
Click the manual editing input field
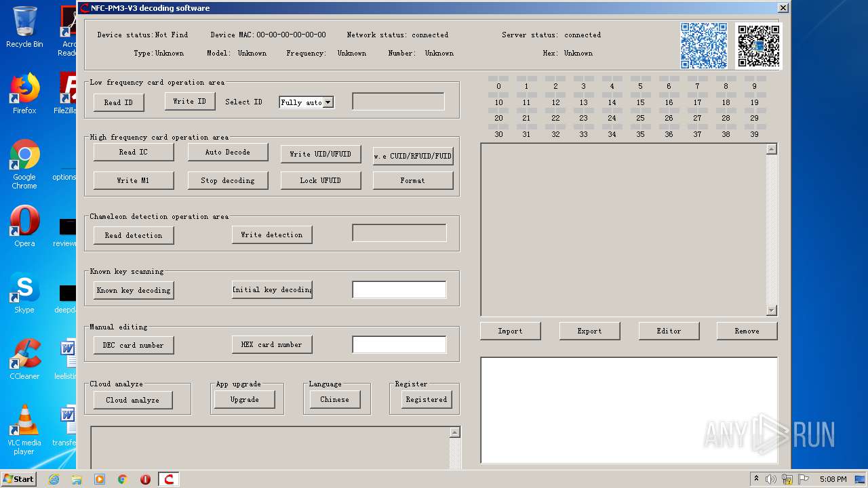[399, 344]
